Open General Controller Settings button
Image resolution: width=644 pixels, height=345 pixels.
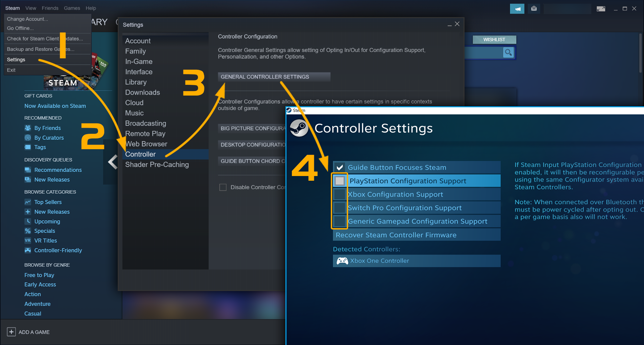[x=274, y=77]
